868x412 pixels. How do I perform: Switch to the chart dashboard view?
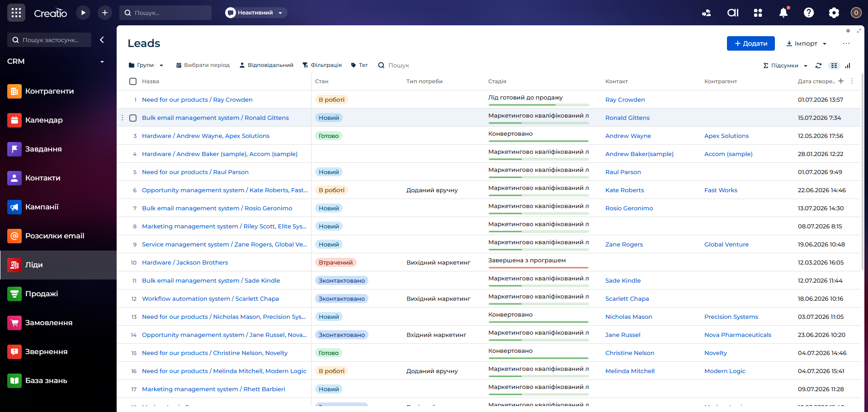[848, 66]
